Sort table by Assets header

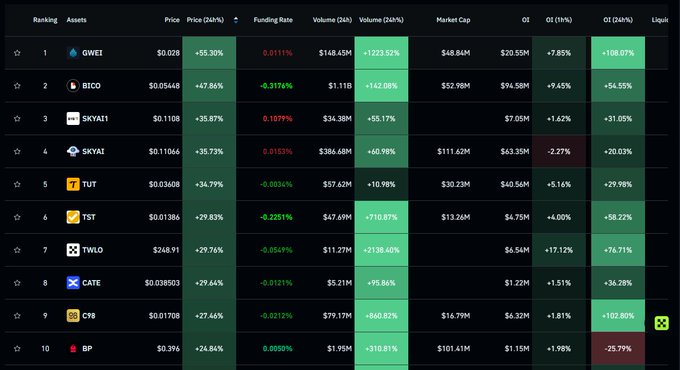(x=76, y=20)
